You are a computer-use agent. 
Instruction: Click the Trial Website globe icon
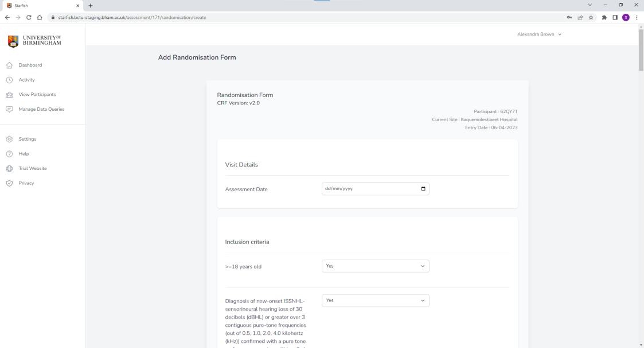click(9, 169)
